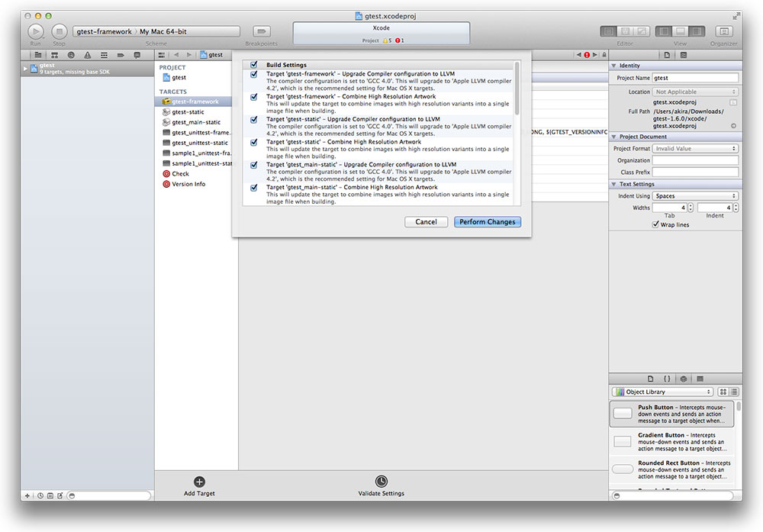The image size is (763, 532).
Task: Collapse the Identity section
Action: (x=613, y=66)
